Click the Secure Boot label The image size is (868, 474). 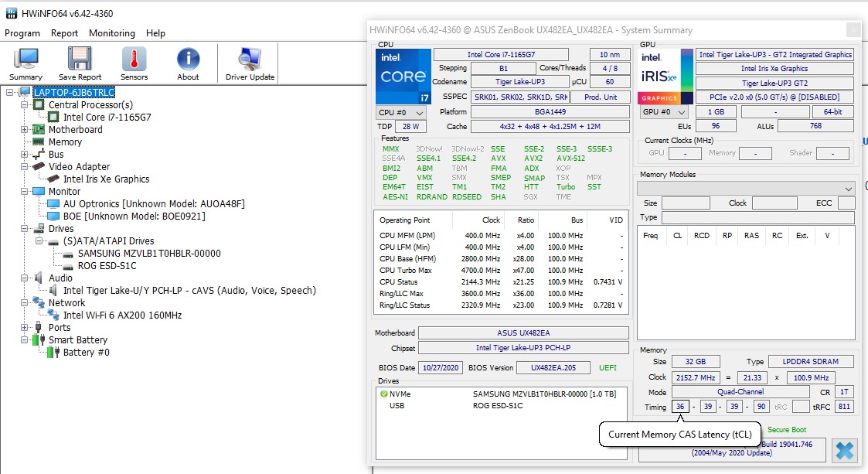point(787,430)
